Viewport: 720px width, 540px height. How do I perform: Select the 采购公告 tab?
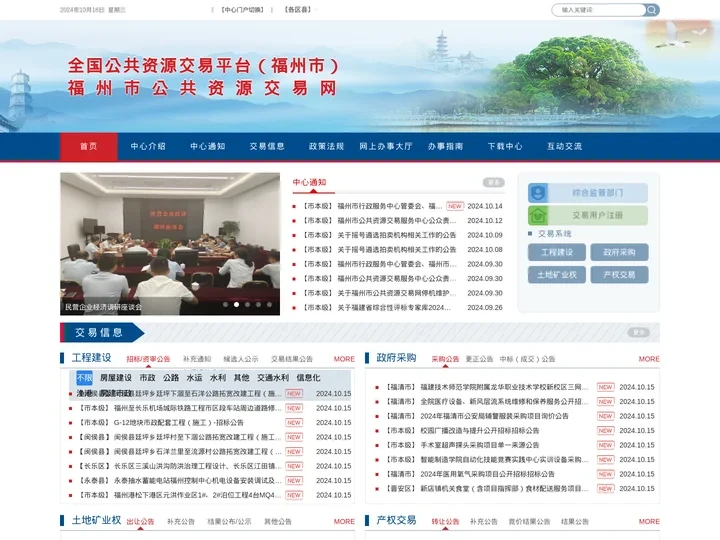[445, 359]
